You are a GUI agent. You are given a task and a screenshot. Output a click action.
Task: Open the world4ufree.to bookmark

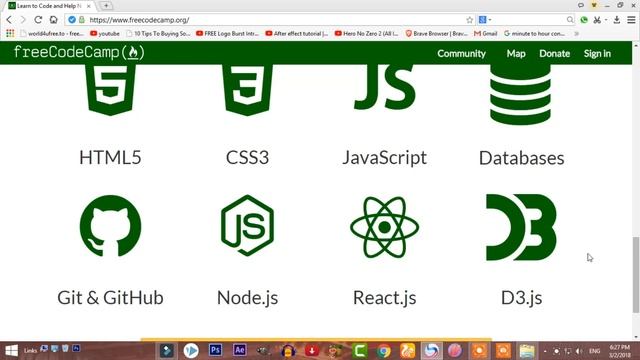[x=52, y=33]
